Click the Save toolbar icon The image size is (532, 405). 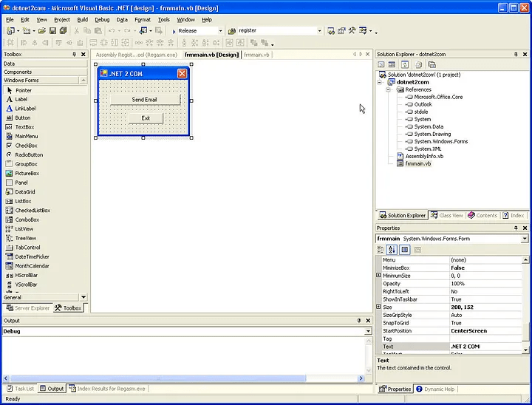coord(52,31)
